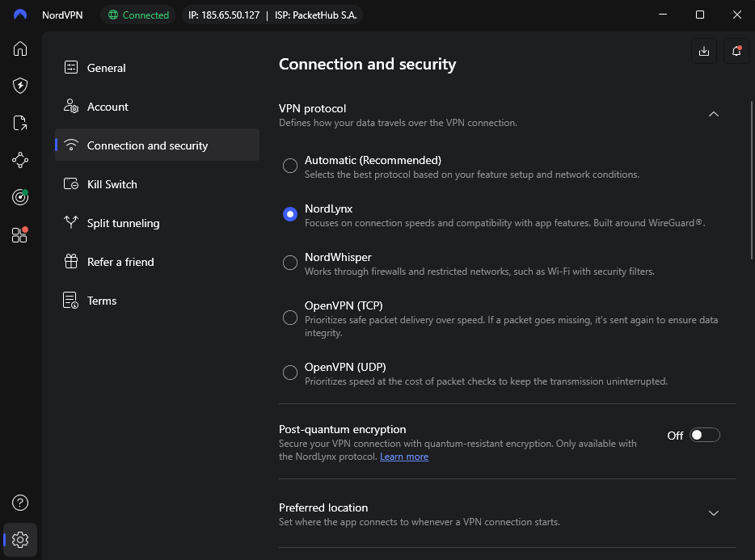755x560 pixels.
Task: Select the NordWhisper protocol radio button
Action: tap(290, 263)
